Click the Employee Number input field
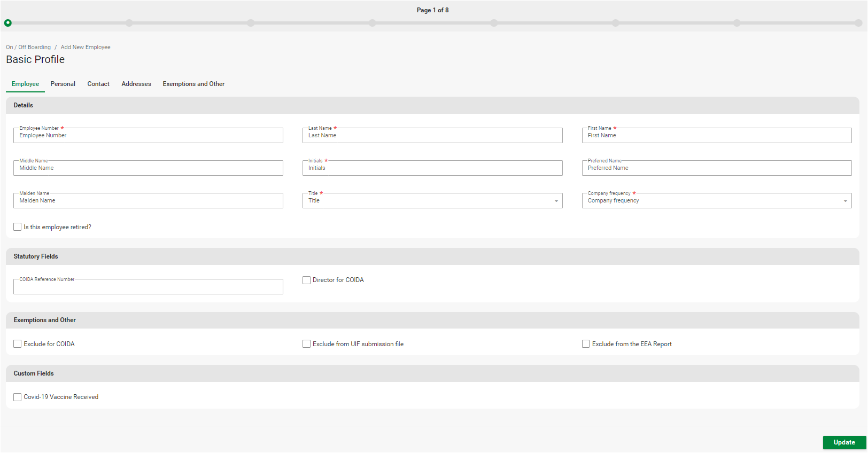The height and width of the screenshot is (453, 868). [148, 136]
